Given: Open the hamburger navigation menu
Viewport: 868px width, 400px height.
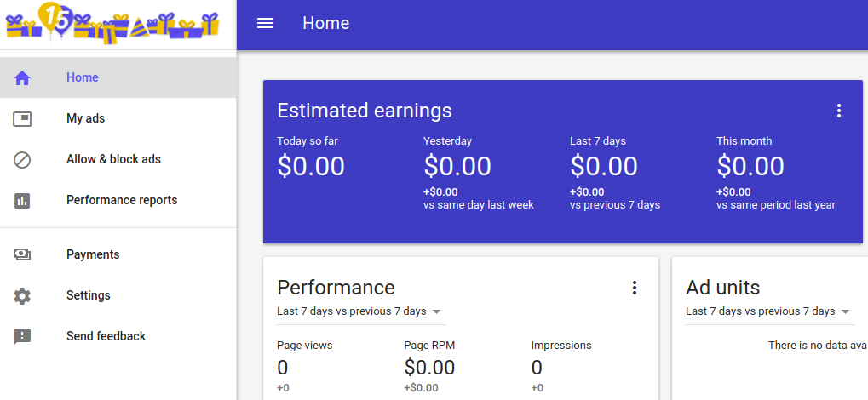Looking at the screenshot, I should (265, 23).
